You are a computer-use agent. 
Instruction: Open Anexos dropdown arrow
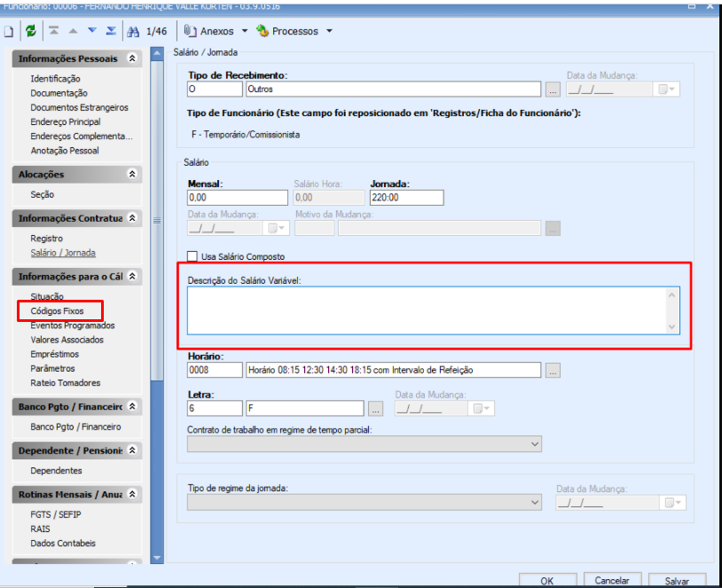pos(245,31)
